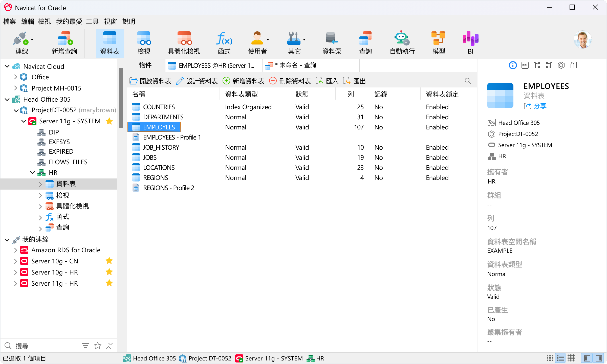Open the 說明 (Help) menu
This screenshot has height=364, width=607.
[129, 21]
